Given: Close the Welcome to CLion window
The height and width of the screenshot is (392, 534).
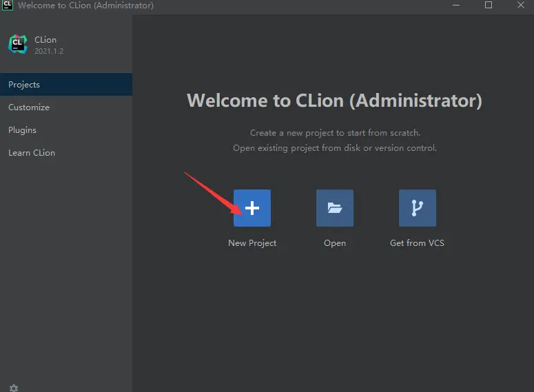Looking at the screenshot, I should click(521, 5).
